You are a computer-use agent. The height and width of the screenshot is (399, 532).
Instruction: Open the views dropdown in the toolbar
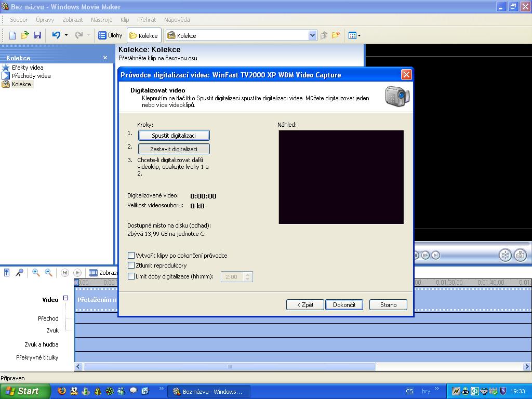(354, 35)
